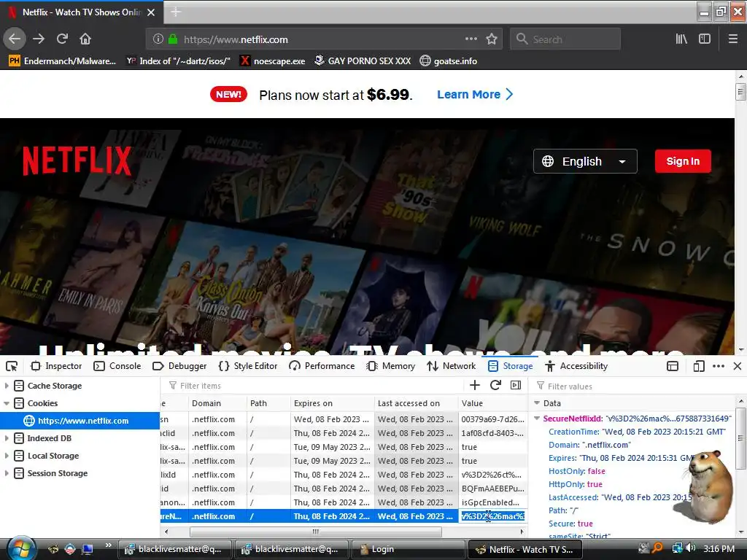Toggle the storage data sidebar icon

pyautogui.click(x=516, y=385)
